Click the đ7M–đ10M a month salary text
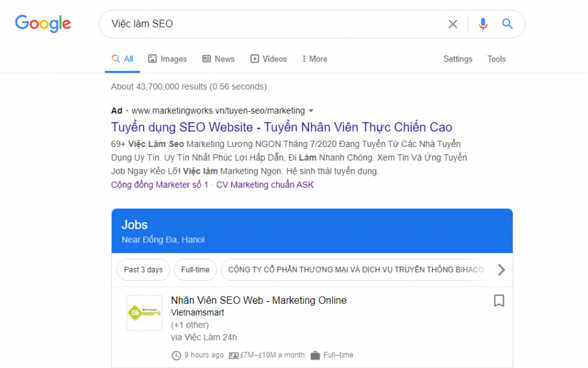The image size is (588, 368). pos(272,355)
